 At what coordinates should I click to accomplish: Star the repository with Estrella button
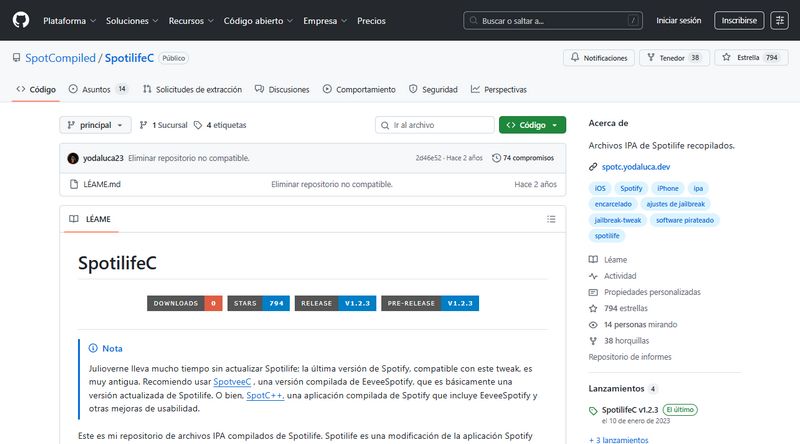[750, 58]
